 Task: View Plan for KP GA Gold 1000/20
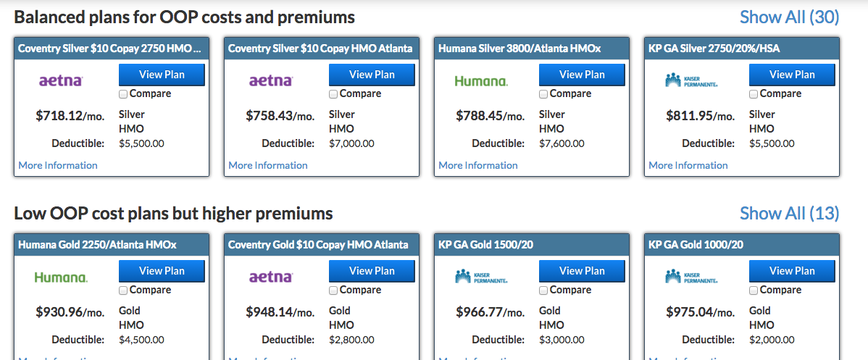[x=792, y=271]
